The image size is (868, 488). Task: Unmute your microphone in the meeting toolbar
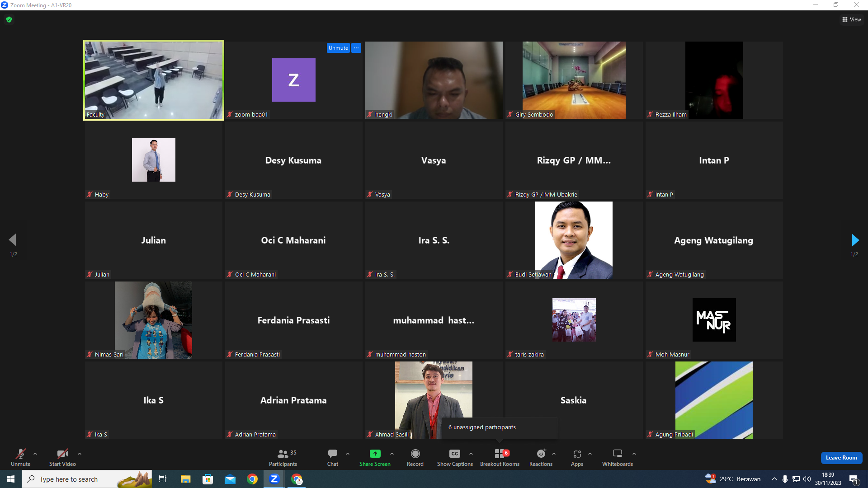point(21,457)
